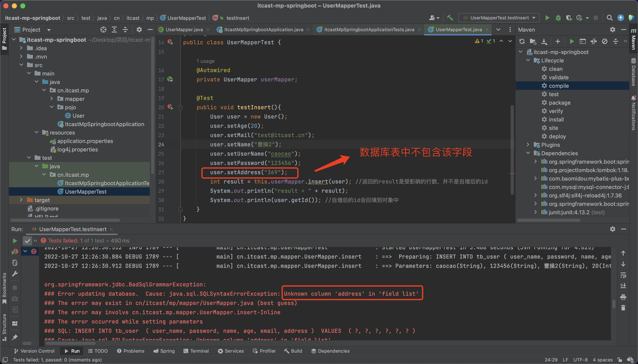Click the Rerun test icon in Run panel
Screen dimensions: 638x364
[15, 240]
